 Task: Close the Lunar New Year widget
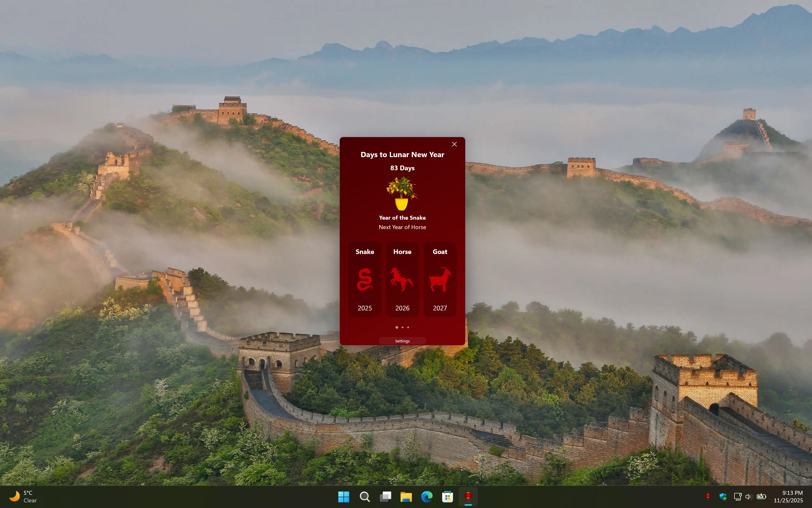pyautogui.click(x=454, y=144)
